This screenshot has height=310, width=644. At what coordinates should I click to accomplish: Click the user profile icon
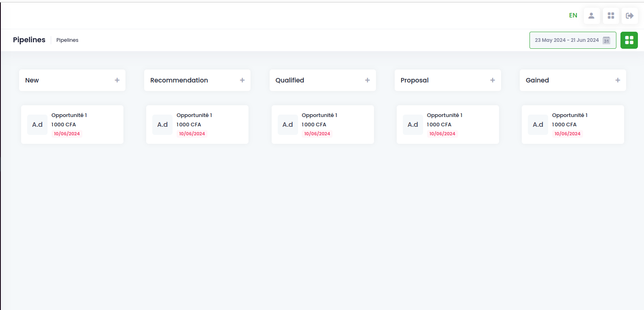592,16
